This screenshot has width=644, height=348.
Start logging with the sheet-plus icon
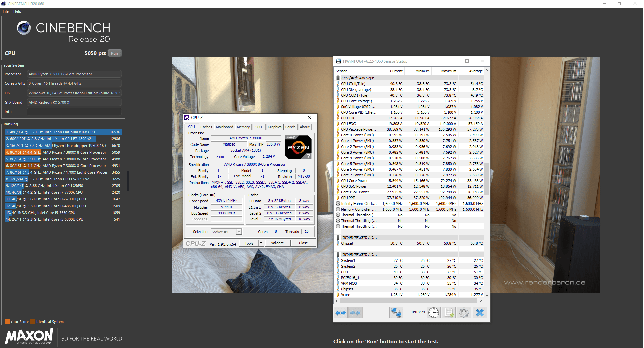pyautogui.click(x=449, y=313)
